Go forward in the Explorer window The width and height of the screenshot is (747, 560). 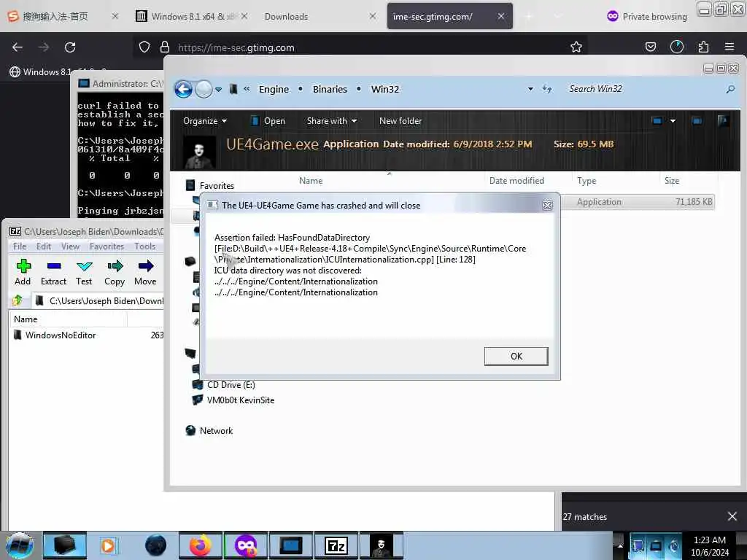tap(204, 89)
